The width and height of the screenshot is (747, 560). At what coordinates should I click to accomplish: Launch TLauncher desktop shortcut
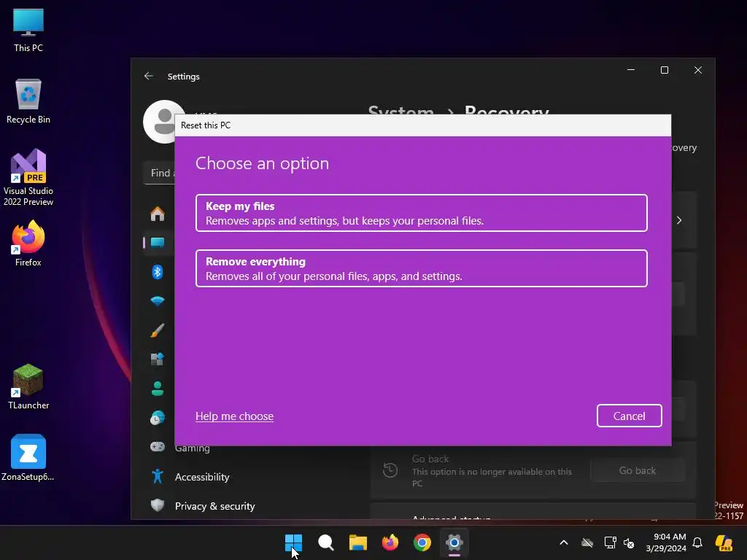(x=28, y=386)
